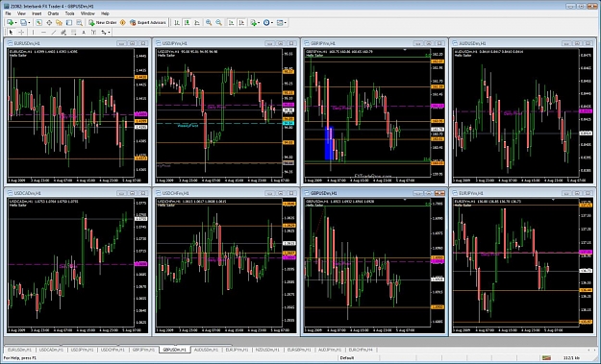The height and width of the screenshot is (364, 601).
Task: Click the New Order button
Action: tap(102, 23)
